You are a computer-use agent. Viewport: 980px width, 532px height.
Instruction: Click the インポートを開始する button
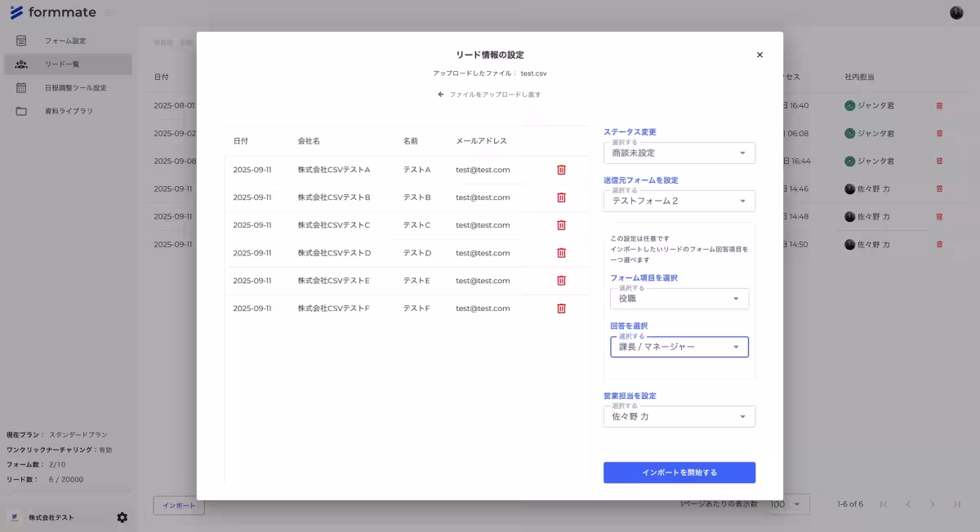click(x=679, y=472)
